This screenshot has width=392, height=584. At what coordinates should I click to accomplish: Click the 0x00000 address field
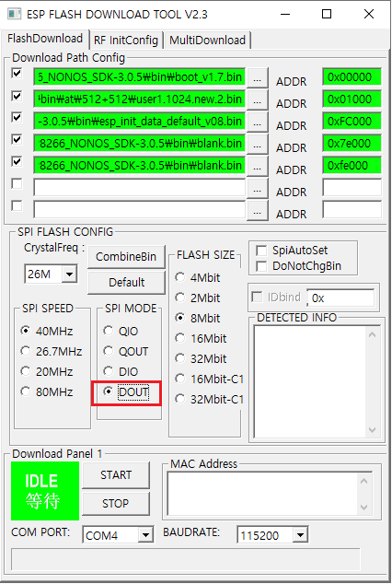click(x=352, y=77)
